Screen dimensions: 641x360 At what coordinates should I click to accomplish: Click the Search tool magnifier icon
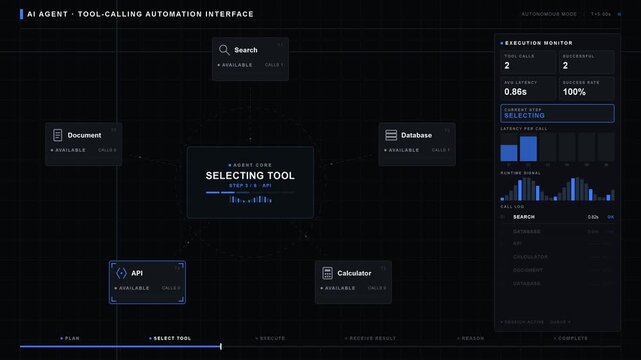pyautogui.click(x=224, y=50)
